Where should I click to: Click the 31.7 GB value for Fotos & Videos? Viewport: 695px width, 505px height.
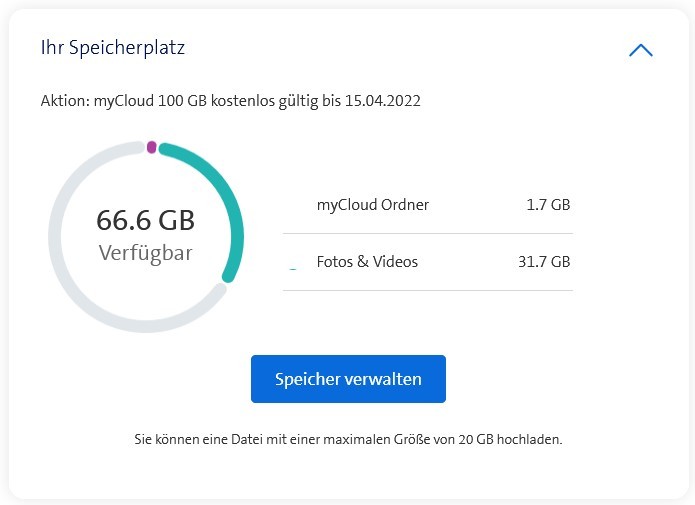tap(543, 262)
